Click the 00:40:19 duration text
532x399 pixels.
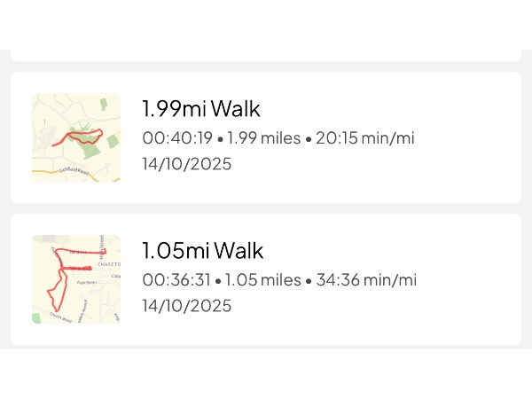pos(177,138)
